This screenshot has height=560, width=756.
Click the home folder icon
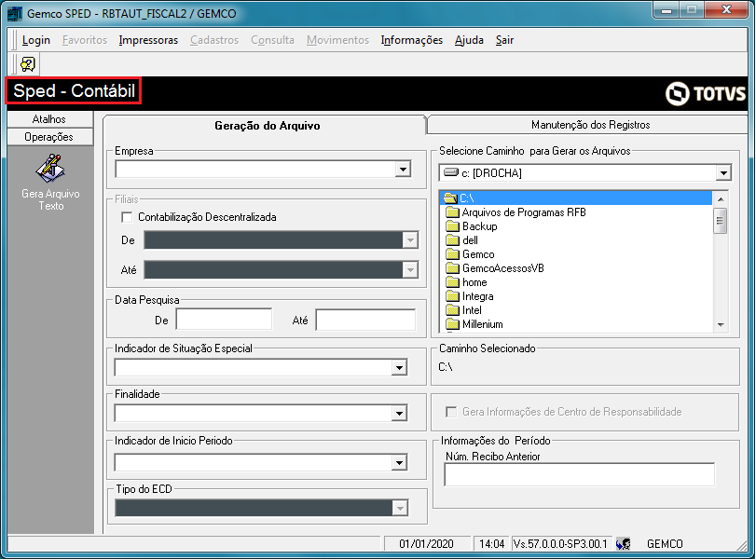point(452,282)
